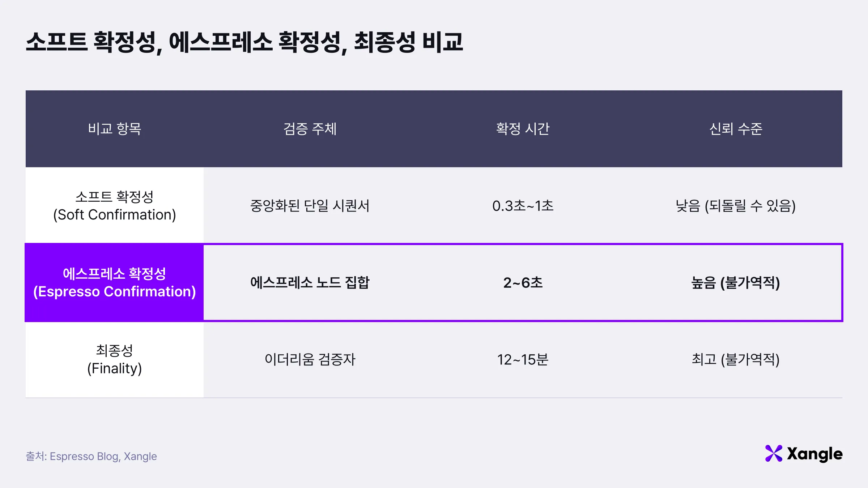This screenshot has height=488, width=868.
Task: Select the 이더리움 검증자 cell
Action: [x=310, y=359]
